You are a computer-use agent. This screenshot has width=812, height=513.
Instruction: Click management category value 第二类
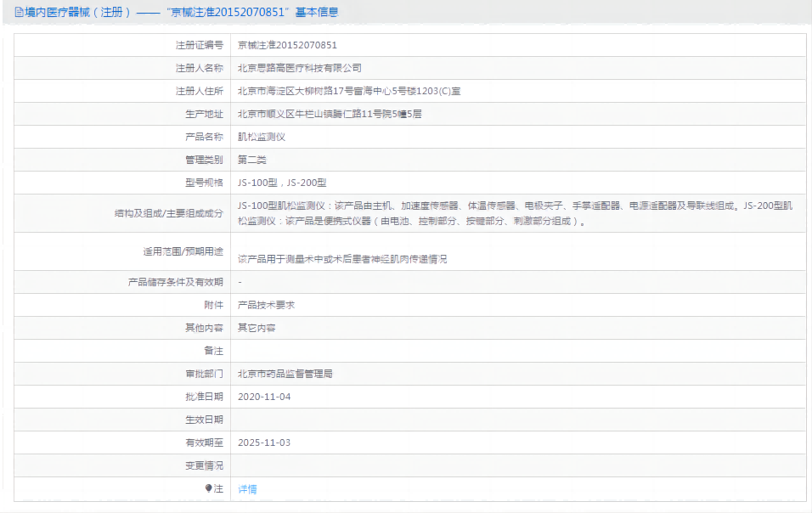pos(252,160)
